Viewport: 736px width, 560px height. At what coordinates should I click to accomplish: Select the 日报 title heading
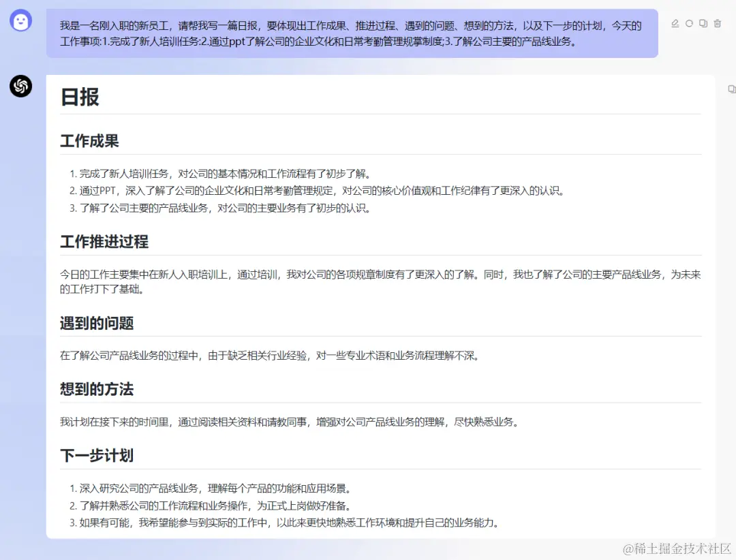coord(80,97)
